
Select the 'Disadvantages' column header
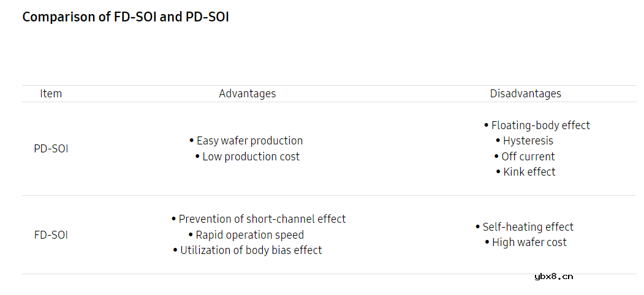pyautogui.click(x=525, y=94)
